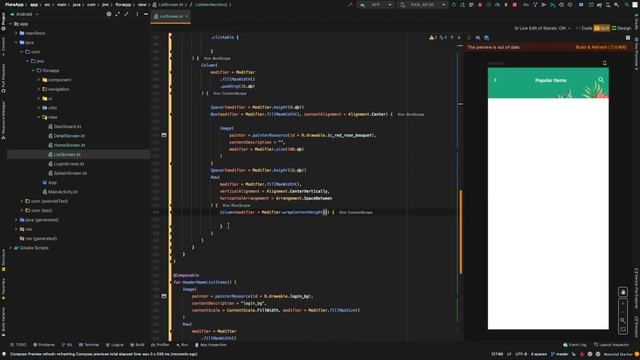Click the master git branch in status bar
This screenshot has width=640, height=360.
pos(560,354)
